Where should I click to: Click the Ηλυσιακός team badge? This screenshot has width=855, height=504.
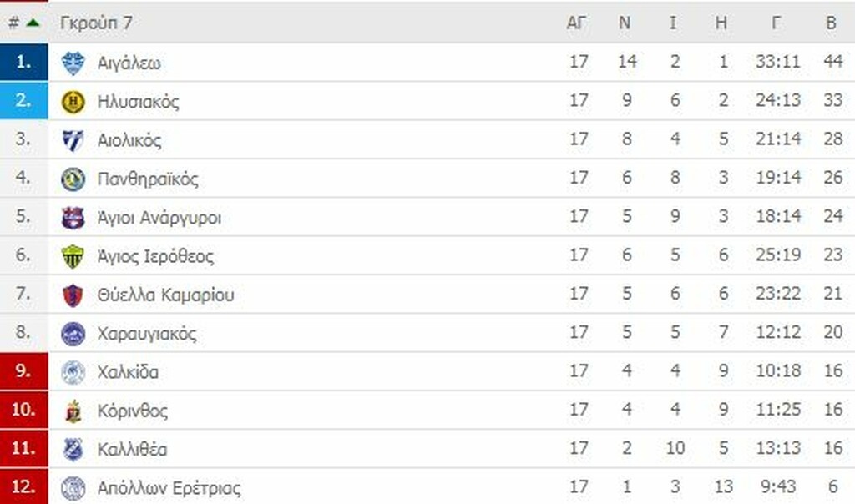tap(75, 100)
